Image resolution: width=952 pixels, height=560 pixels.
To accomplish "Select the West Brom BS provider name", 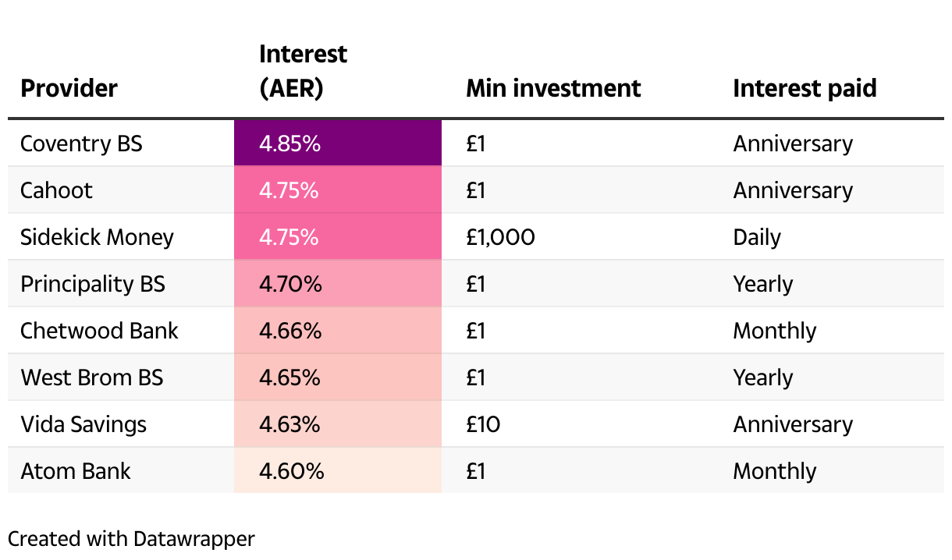I will pyautogui.click(x=92, y=377).
